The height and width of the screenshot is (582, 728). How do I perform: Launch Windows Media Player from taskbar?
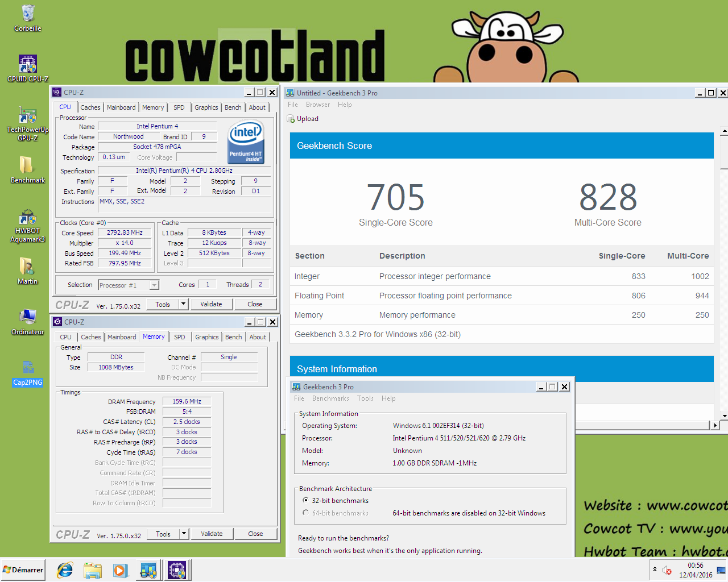click(x=119, y=569)
